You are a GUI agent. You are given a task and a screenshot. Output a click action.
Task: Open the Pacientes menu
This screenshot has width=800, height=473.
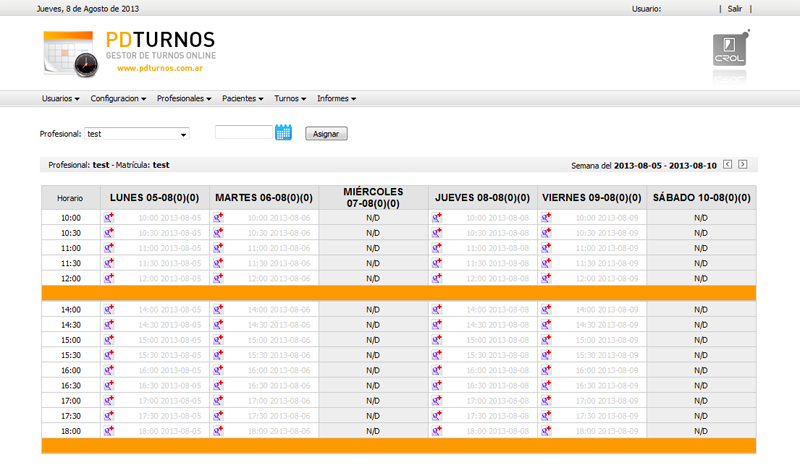tap(242, 99)
